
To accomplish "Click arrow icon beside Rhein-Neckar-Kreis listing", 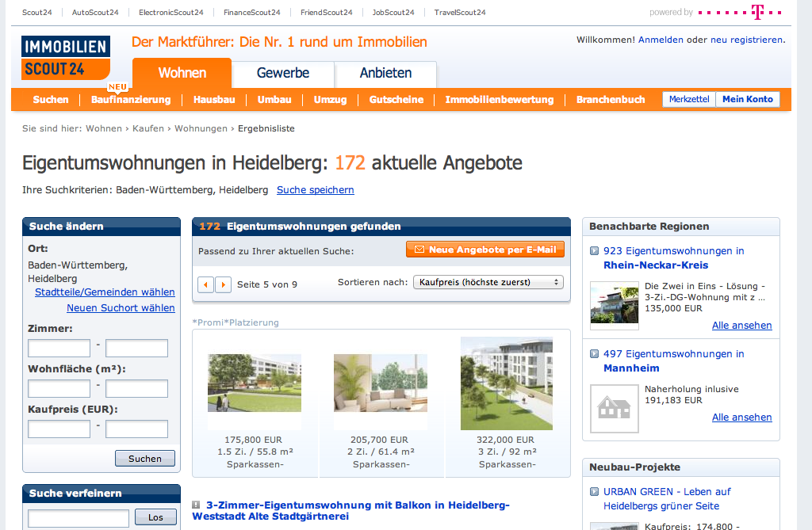I will pos(595,251).
